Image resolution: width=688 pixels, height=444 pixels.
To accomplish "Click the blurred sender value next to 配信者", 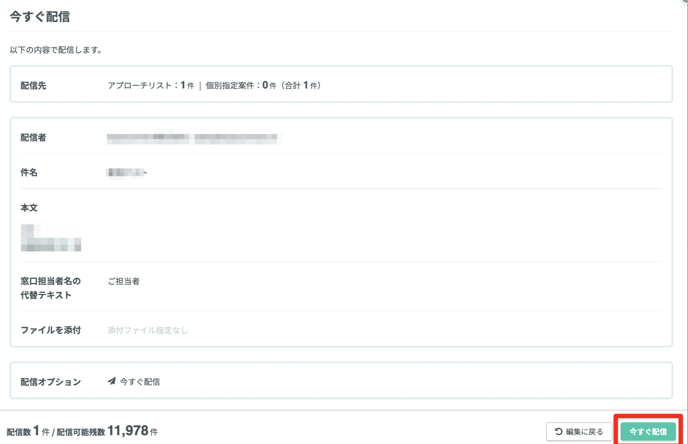I will pyautogui.click(x=192, y=138).
